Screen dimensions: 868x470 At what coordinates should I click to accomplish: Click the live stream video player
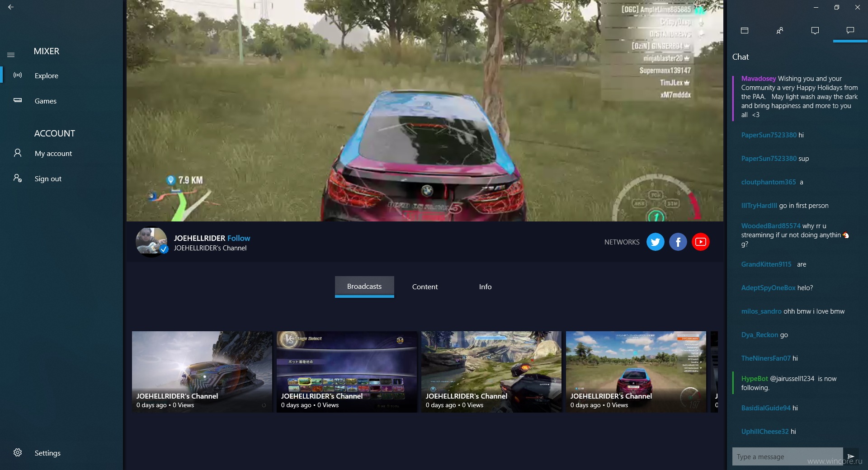[x=425, y=111]
